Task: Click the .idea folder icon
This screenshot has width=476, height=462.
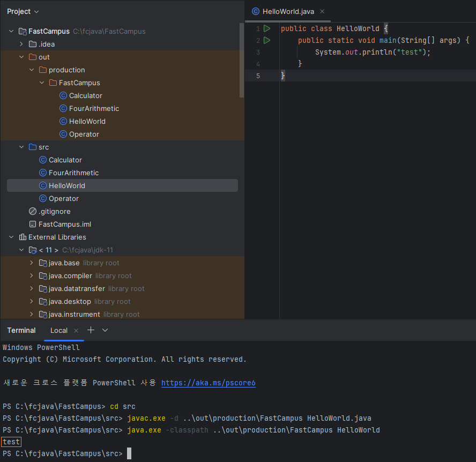Action: (x=33, y=44)
